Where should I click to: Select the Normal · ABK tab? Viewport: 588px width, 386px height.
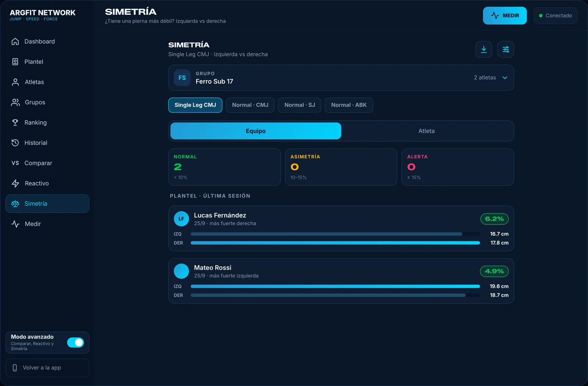tap(349, 105)
